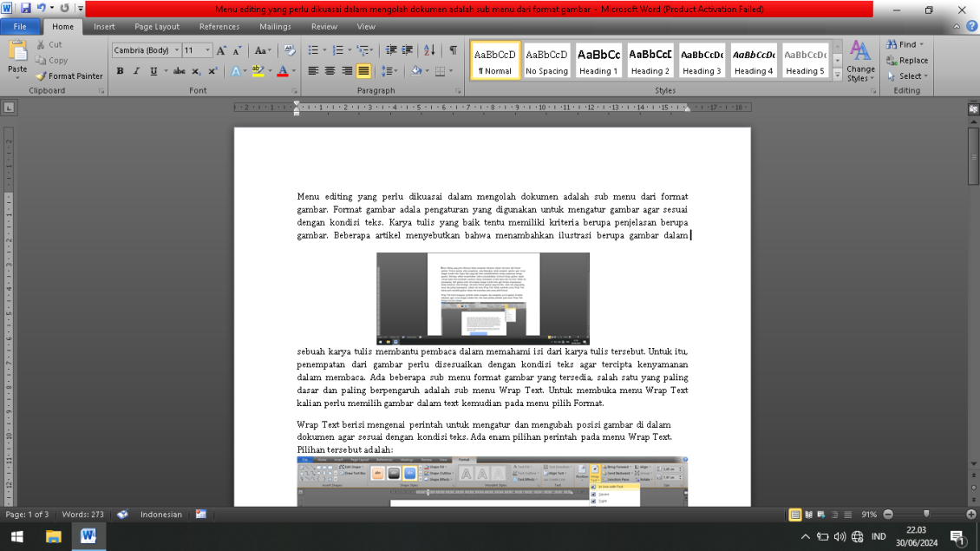Toggle bold formatting

click(121, 70)
